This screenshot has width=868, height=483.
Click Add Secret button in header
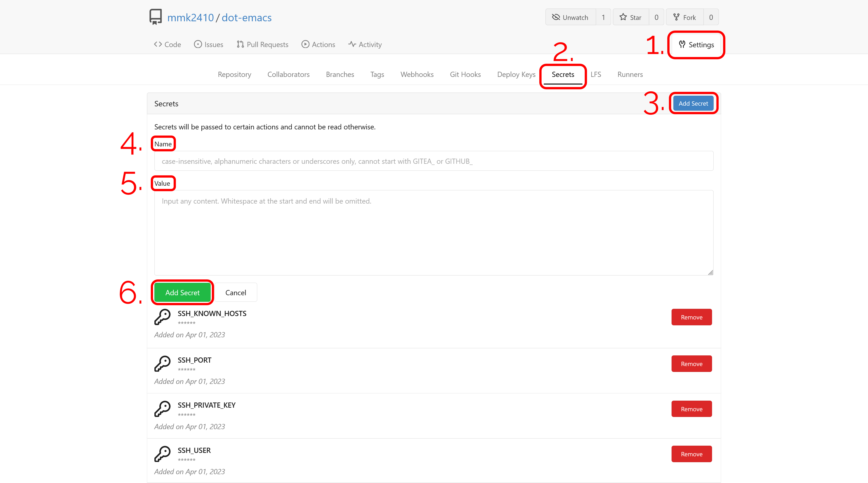693,103
